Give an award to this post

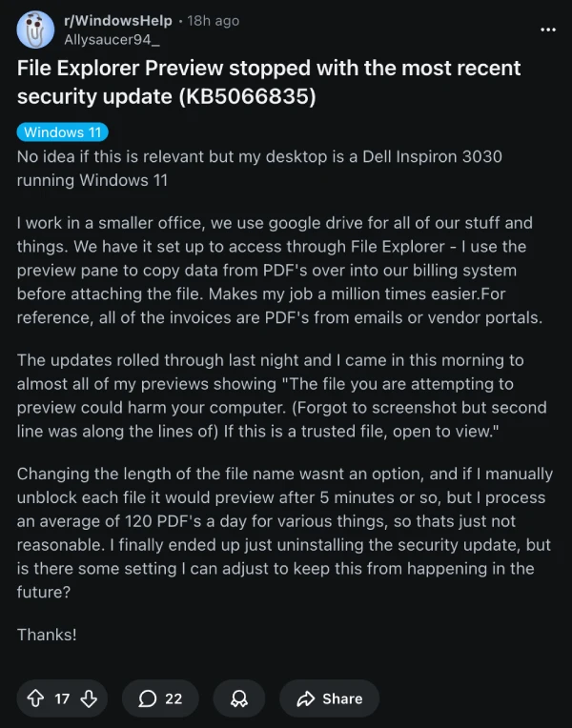[239, 698]
